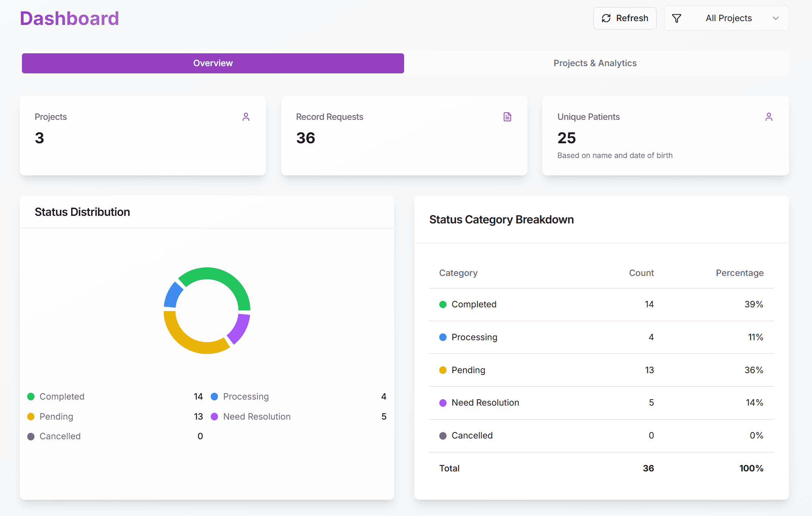The width and height of the screenshot is (812, 516).
Task: Click the blue Processing dot in the breakdown table
Action: pos(443,337)
